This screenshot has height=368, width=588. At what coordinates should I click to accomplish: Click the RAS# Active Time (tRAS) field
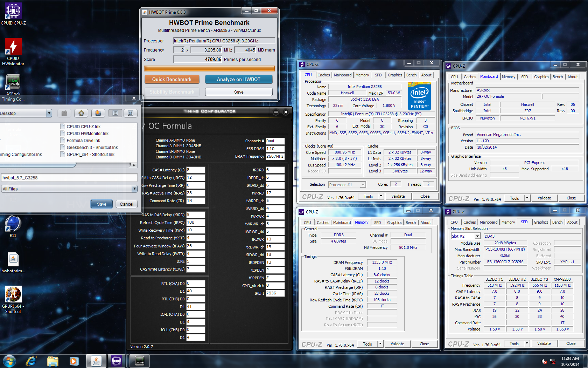[x=196, y=193]
